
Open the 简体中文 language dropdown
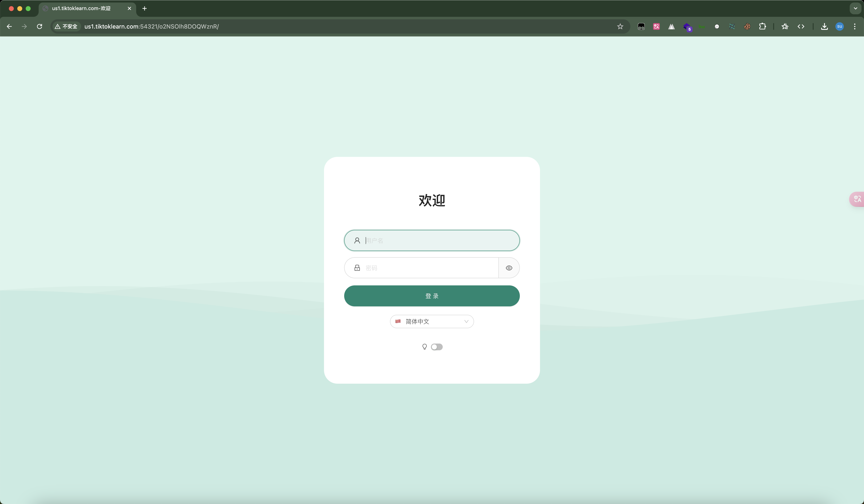pos(432,321)
